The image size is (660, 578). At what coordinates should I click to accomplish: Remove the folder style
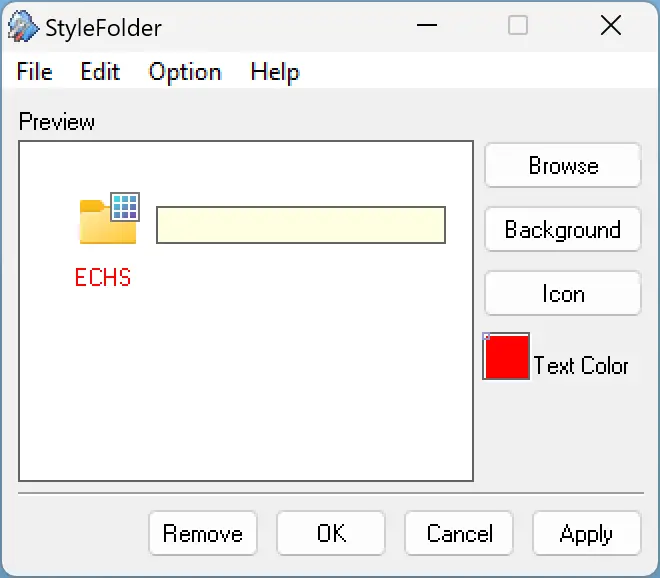[x=203, y=533]
